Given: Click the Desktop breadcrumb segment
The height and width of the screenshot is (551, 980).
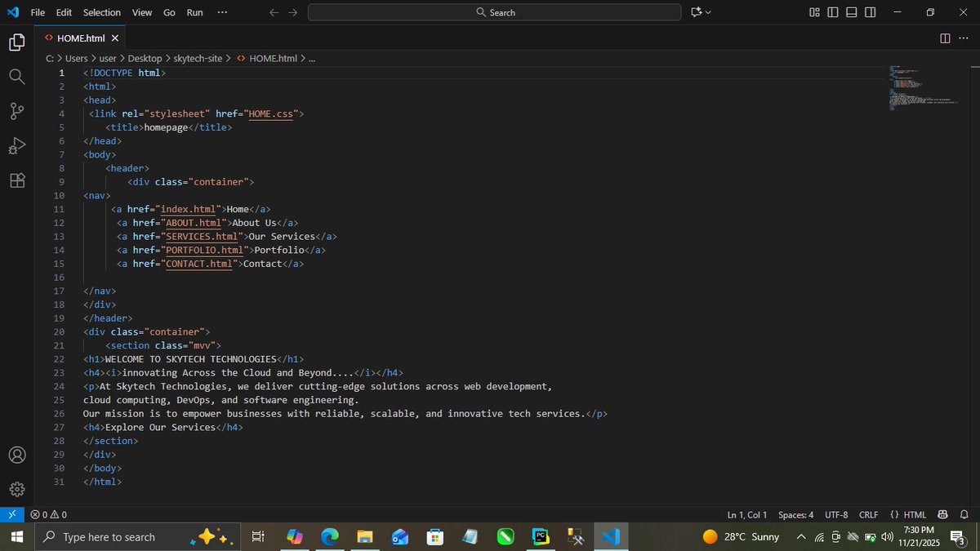Looking at the screenshot, I should point(145,58).
